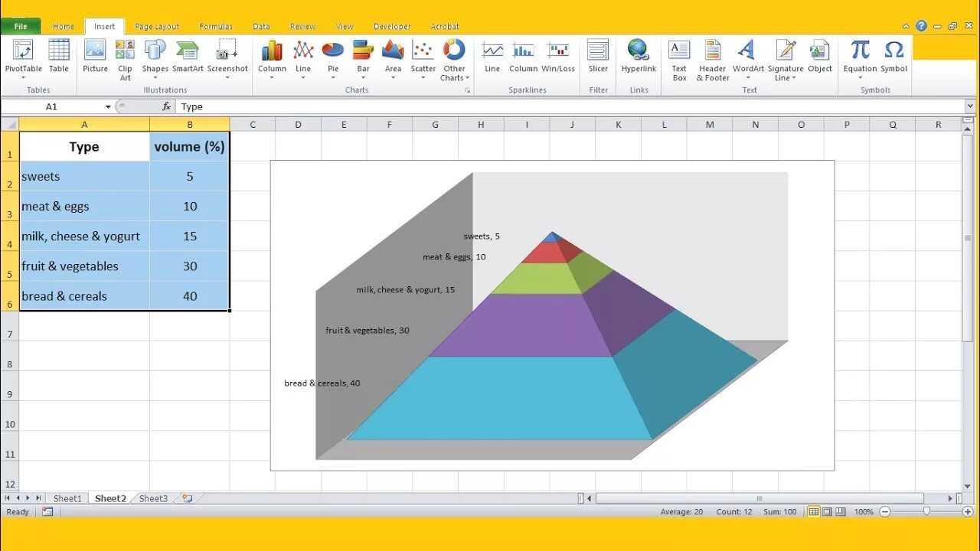The width and height of the screenshot is (980, 551).
Task: Go to the last sheet tab arrow
Action: click(x=38, y=498)
